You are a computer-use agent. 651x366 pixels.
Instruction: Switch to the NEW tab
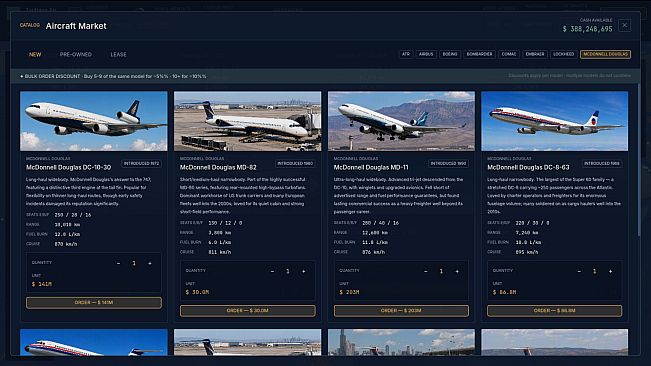(x=35, y=54)
